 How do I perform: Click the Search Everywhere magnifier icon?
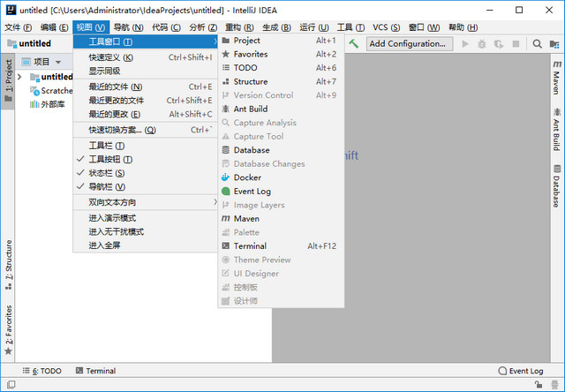tap(538, 44)
